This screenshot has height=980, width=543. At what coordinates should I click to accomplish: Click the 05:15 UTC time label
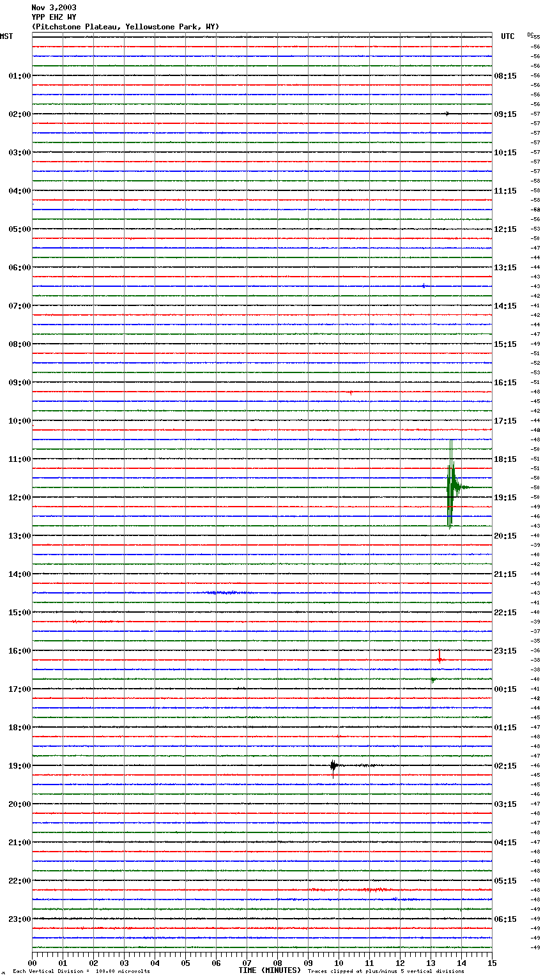point(505,881)
